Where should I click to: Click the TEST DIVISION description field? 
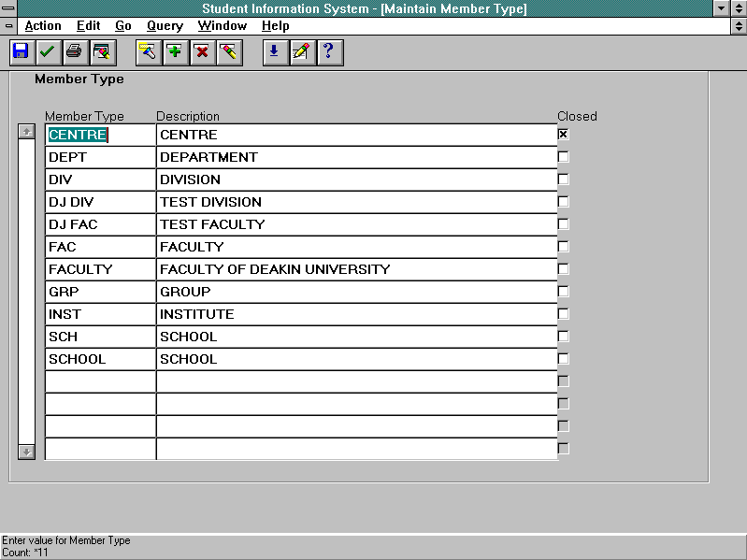tap(355, 202)
